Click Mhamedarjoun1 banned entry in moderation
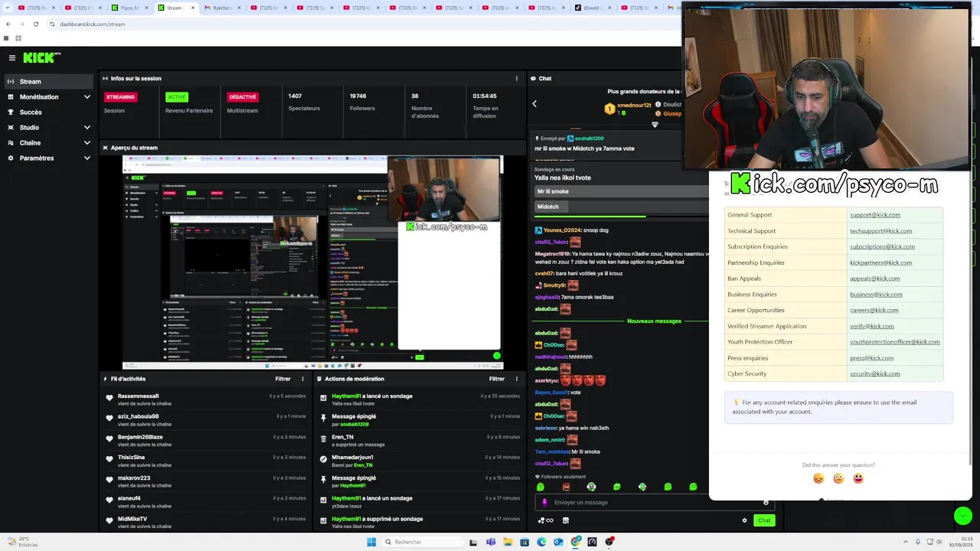The image size is (980, 551). (x=419, y=461)
